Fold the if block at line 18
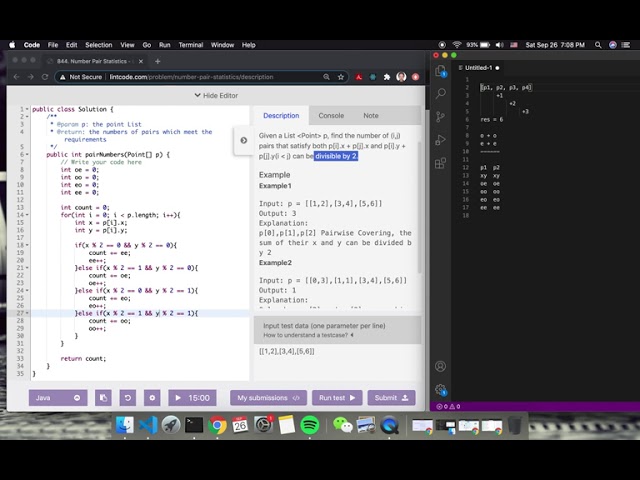 27,245
